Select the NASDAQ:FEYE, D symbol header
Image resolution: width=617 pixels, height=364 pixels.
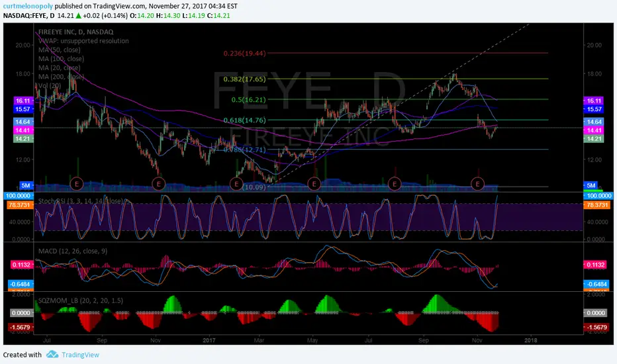pyautogui.click(x=28, y=16)
